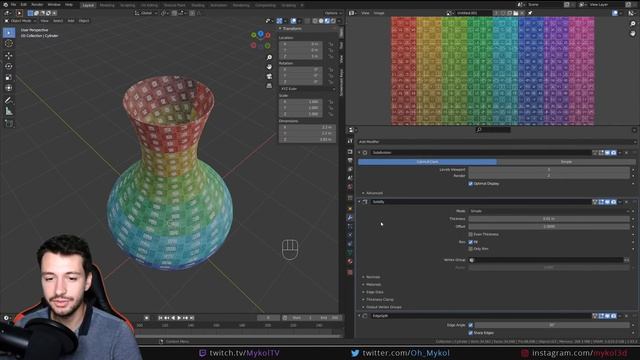Open the Render menu
This screenshot has height=360, width=640.
click(37, 4)
